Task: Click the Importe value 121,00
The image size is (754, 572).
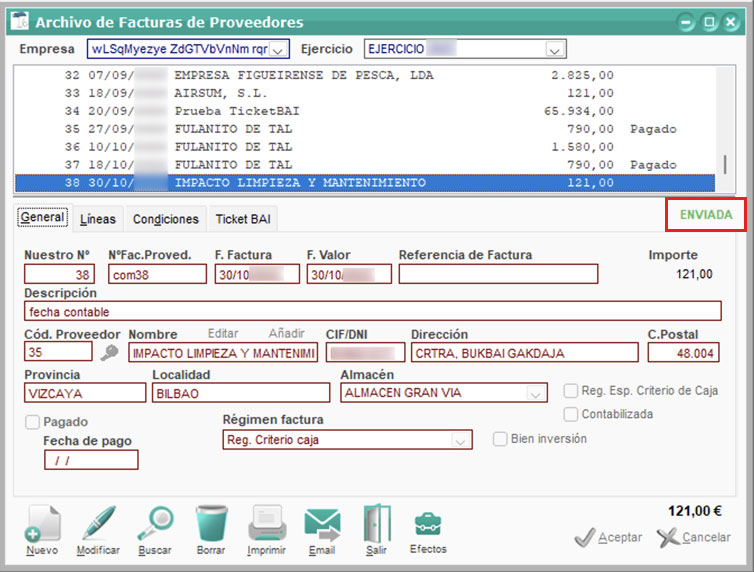Action: pyautogui.click(x=694, y=274)
